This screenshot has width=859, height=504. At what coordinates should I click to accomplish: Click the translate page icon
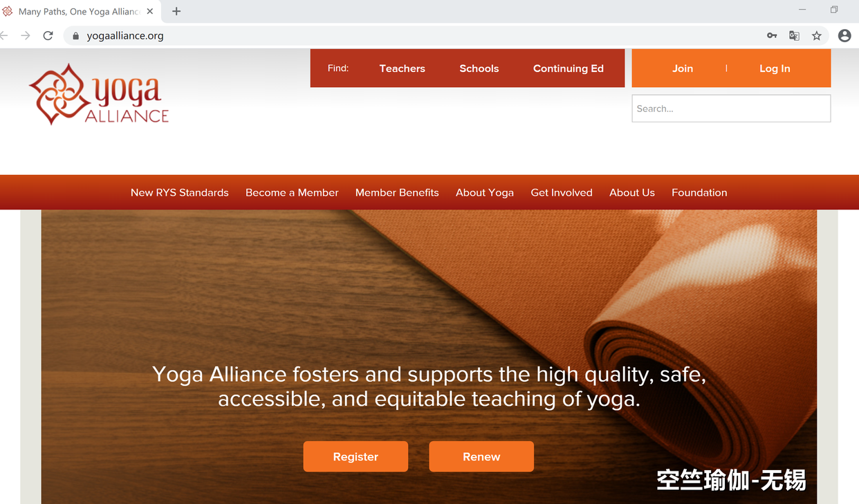point(794,36)
